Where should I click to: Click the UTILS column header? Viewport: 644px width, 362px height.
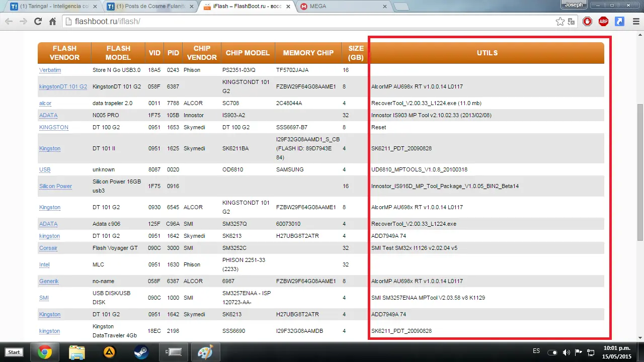pyautogui.click(x=487, y=53)
